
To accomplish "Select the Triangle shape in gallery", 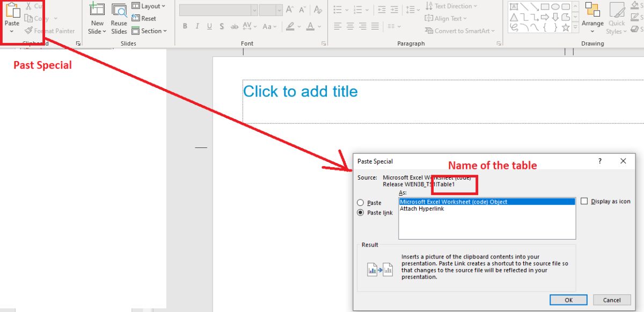I will pyautogui.click(x=514, y=17).
